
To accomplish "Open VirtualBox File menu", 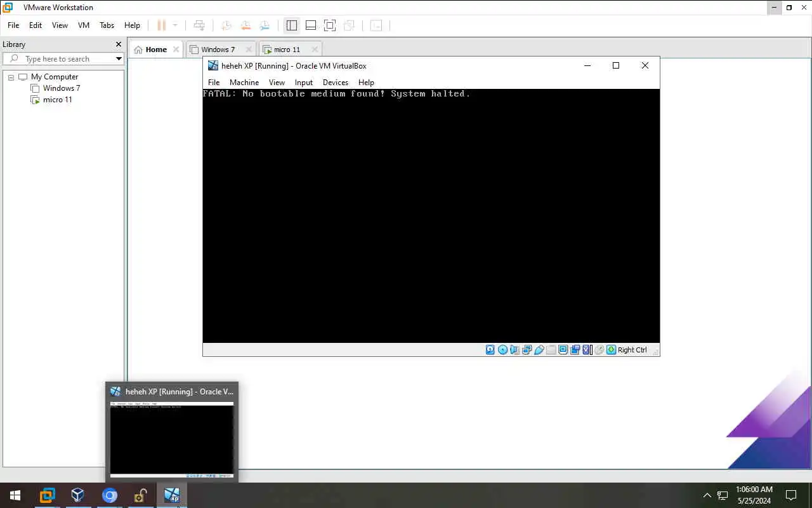I will [x=214, y=83].
